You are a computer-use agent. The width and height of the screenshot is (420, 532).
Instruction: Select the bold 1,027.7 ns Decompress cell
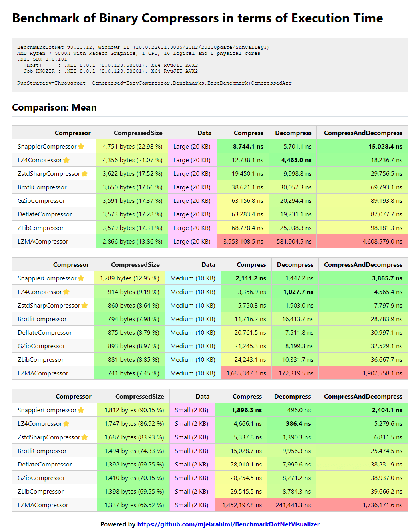click(x=298, y=292)
